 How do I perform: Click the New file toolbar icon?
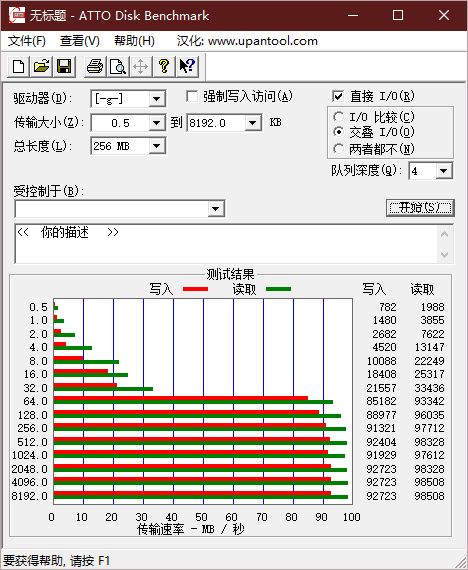[x=19, y=67]
